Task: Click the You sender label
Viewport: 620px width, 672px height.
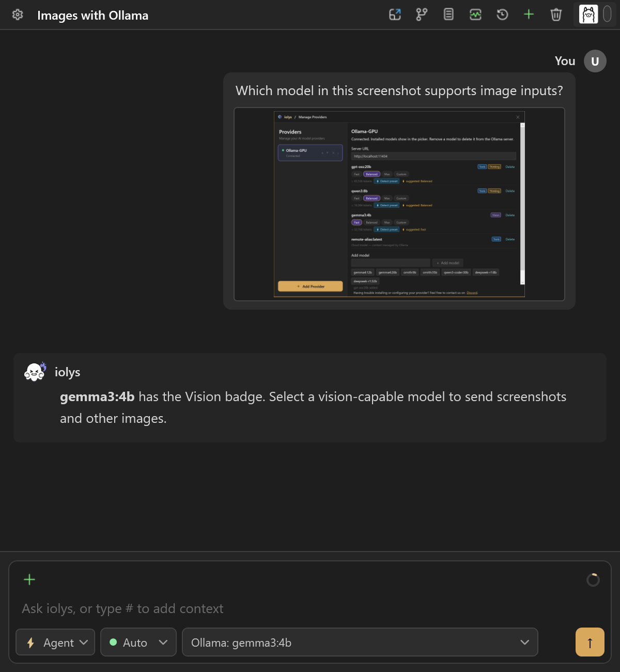Action: [x=565, y=61]
